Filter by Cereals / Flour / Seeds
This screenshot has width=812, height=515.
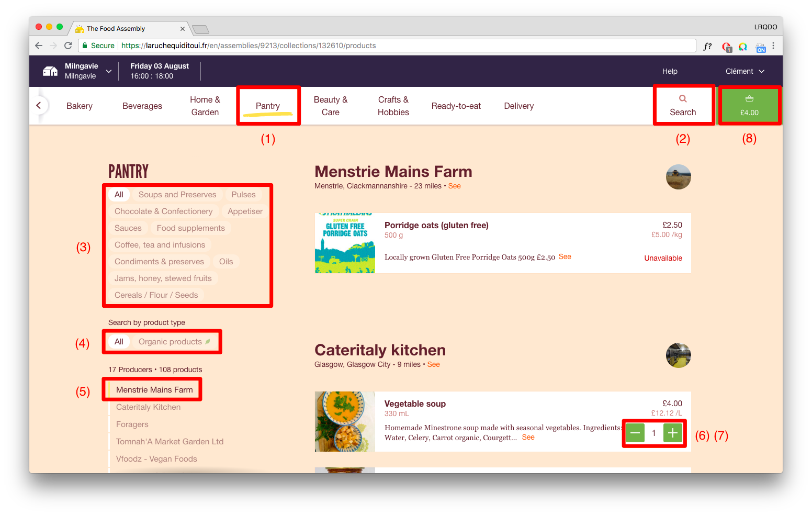click(x=156, y=295)
